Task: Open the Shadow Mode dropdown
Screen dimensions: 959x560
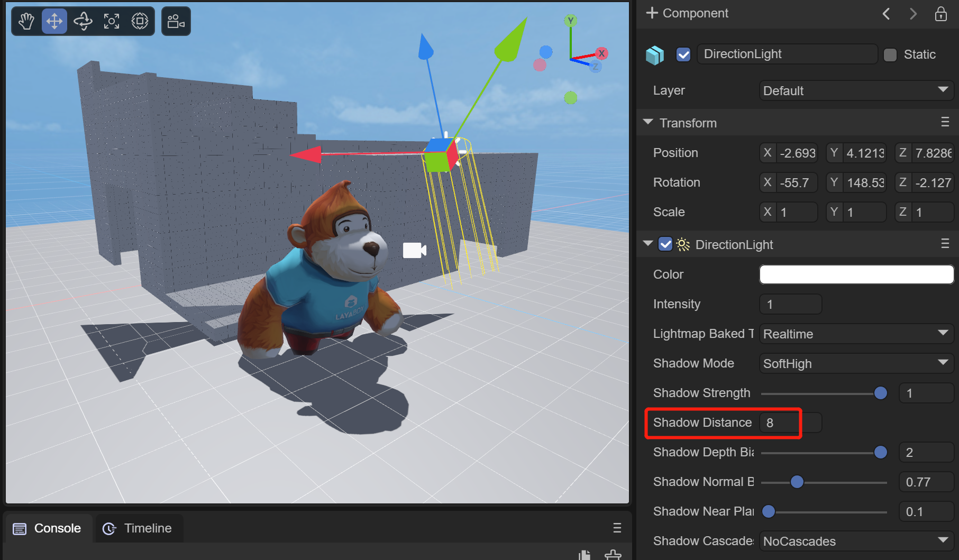Action: pos(856,363)
